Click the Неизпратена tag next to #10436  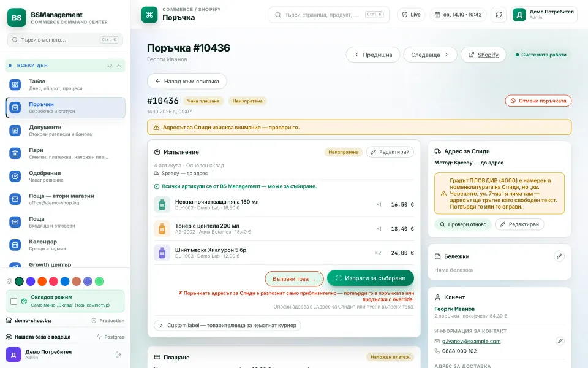pos(247,101)
